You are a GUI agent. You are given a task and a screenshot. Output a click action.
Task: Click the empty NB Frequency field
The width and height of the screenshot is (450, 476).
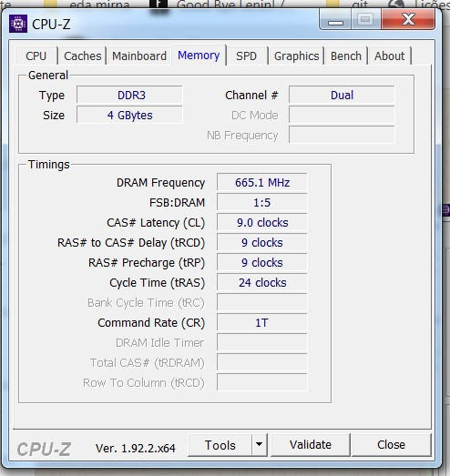pyautogui.click(x=342, y=136)
